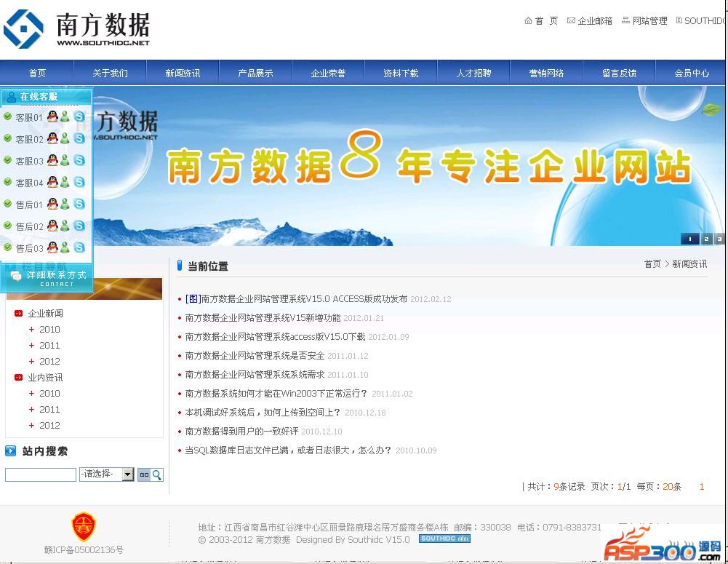Open QQ chat for 客服01
Image resolution: width=728 pixels, height=564 pixels.
point(53,116)
